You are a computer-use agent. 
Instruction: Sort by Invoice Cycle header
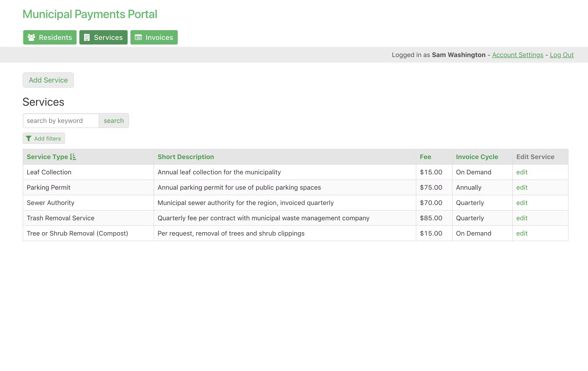tap(477, 157)
